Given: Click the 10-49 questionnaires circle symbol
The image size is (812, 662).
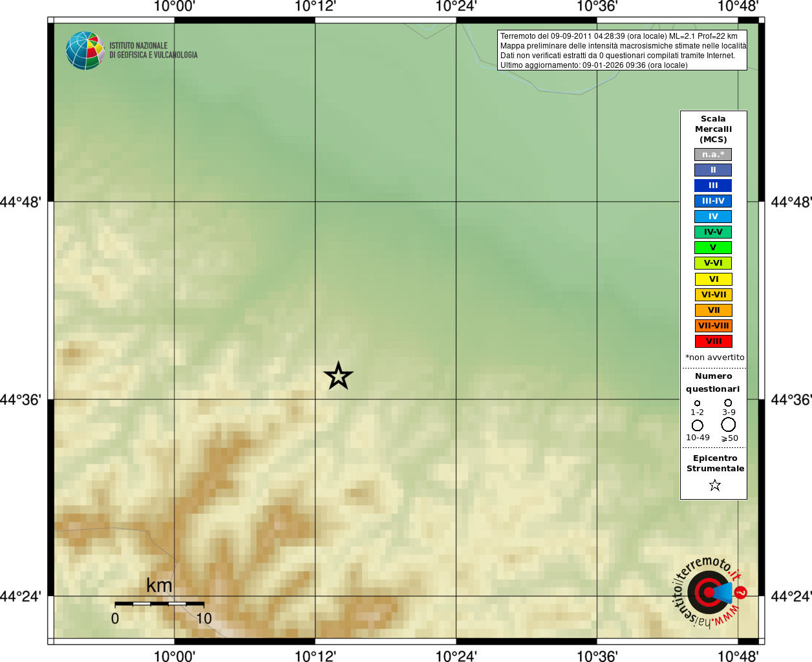Looking at the screenshot, I should (697, 425).
